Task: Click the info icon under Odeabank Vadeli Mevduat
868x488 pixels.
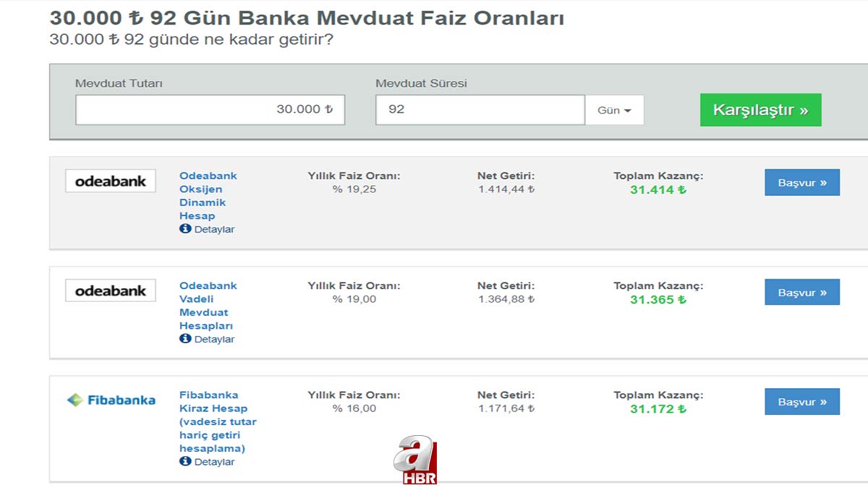Action: 185,339
